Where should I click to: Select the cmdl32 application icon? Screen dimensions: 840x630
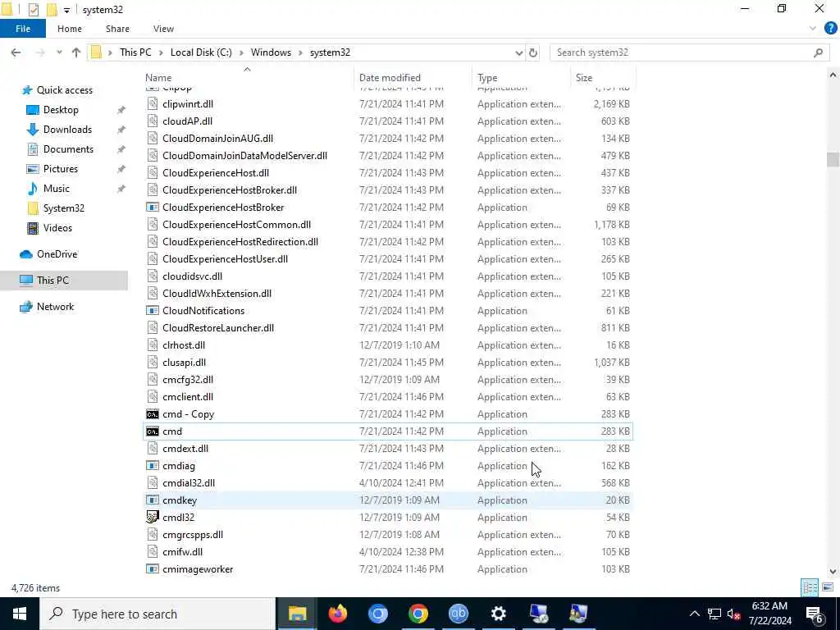click(153, 518)
